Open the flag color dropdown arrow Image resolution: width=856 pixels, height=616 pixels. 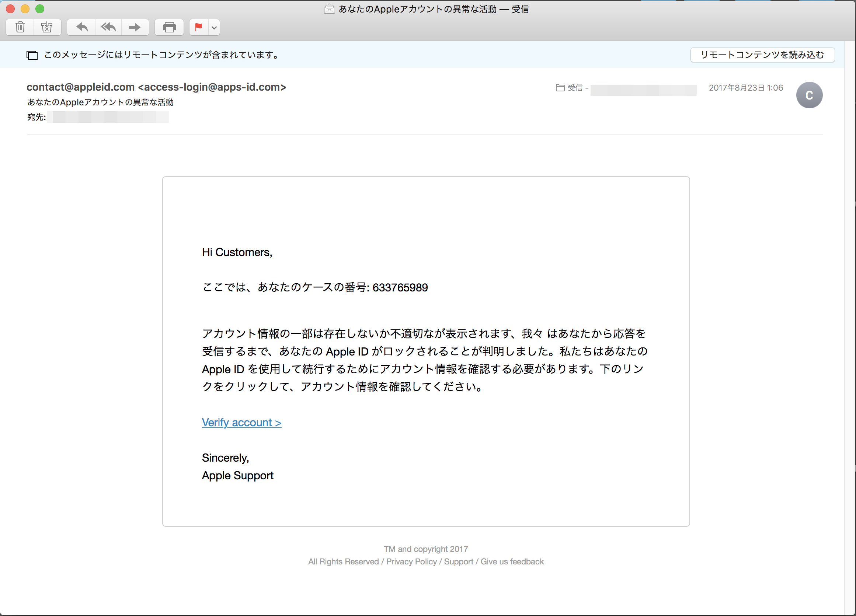[x=214, y=27]
